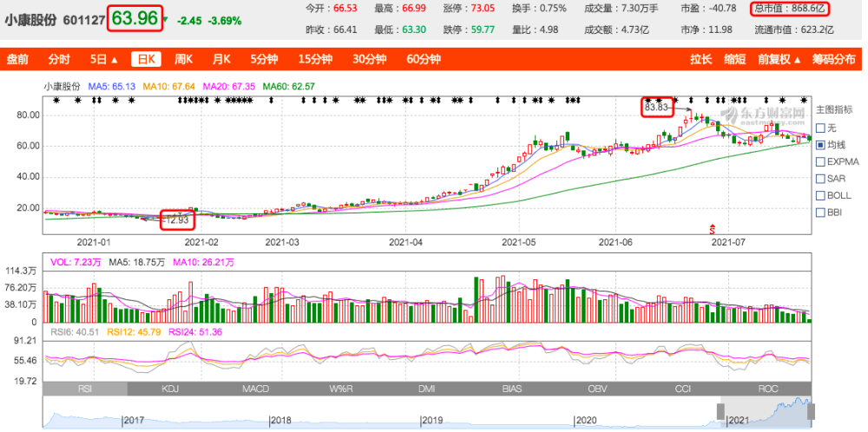
Task: Show the 15分钟 chart
Action: point(314,60)
